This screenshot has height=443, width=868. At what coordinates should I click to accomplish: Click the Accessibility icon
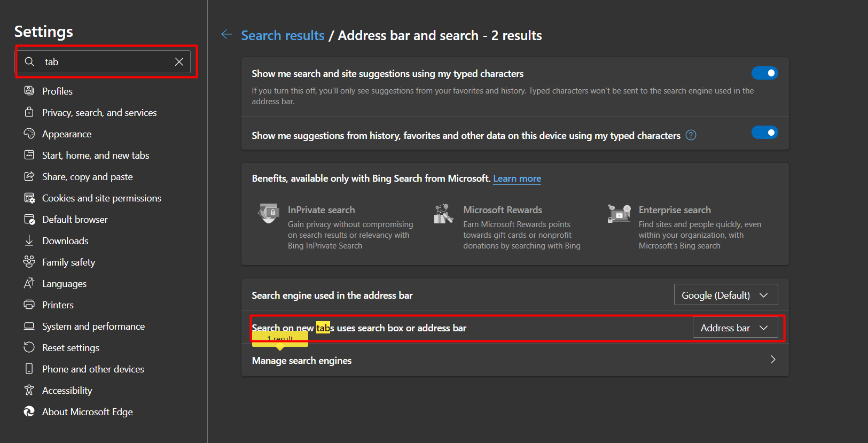coord(29,390)
